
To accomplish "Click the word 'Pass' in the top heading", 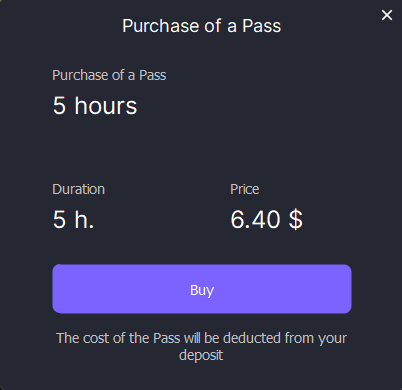I will [261, 26].
